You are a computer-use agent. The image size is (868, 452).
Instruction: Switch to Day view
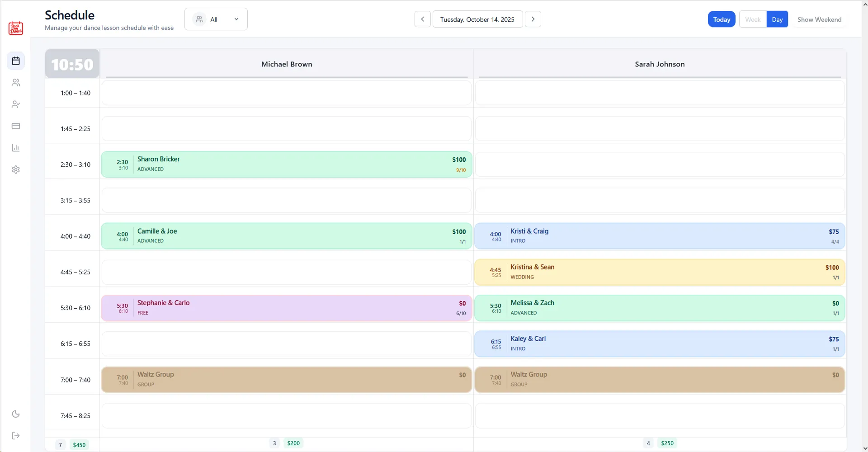[777, 19]
